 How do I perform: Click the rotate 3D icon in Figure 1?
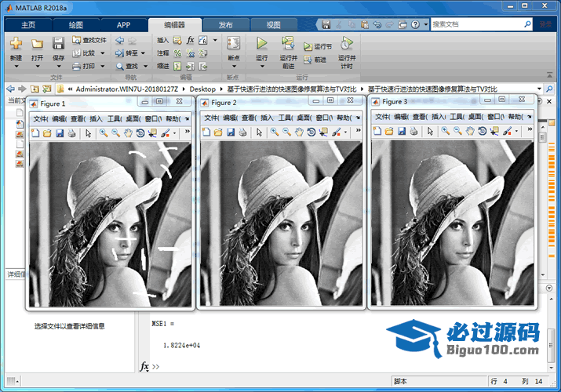click(140, 133)
